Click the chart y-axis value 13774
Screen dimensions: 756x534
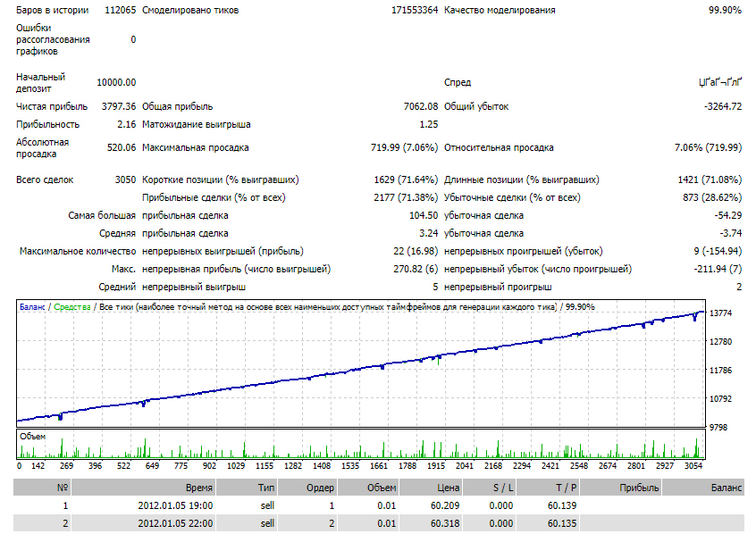[x=721, y=313]
